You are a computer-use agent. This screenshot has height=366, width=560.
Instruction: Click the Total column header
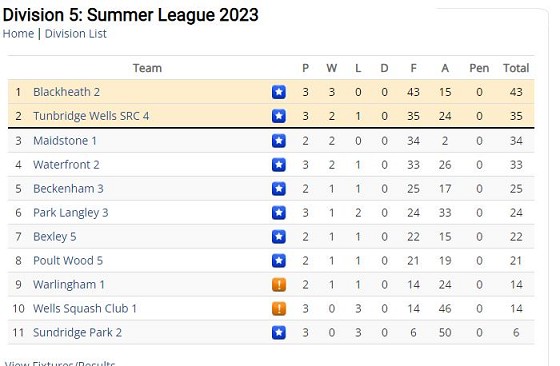click(x=516, y=68)
